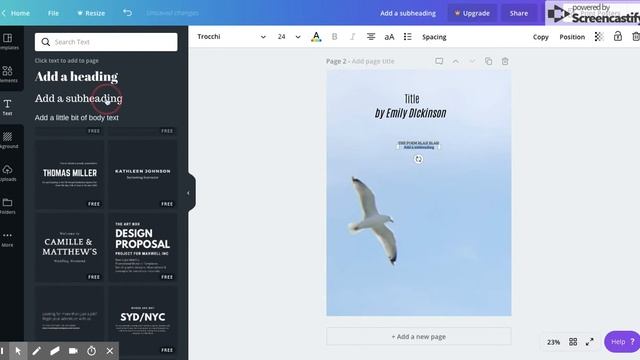Open the Uploads sidebar tab

click(x=8, y=173)
